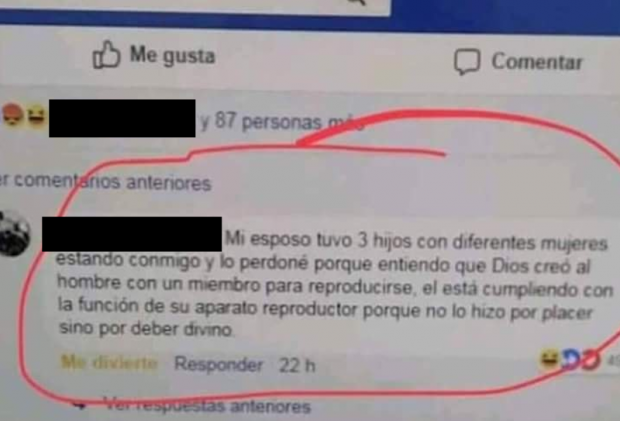Click the thumbs-up Me gusta icon
This screenshot has height=421, width=620.
point(106,55)
